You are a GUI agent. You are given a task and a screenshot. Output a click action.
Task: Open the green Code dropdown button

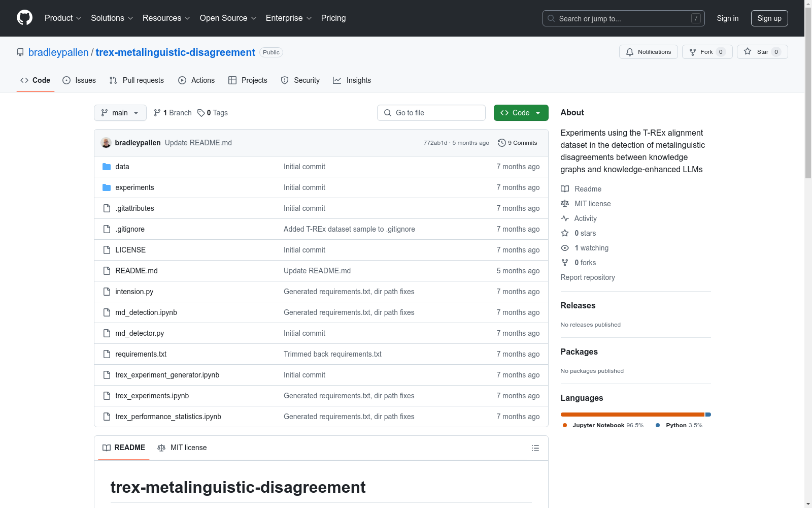[521, 113]
